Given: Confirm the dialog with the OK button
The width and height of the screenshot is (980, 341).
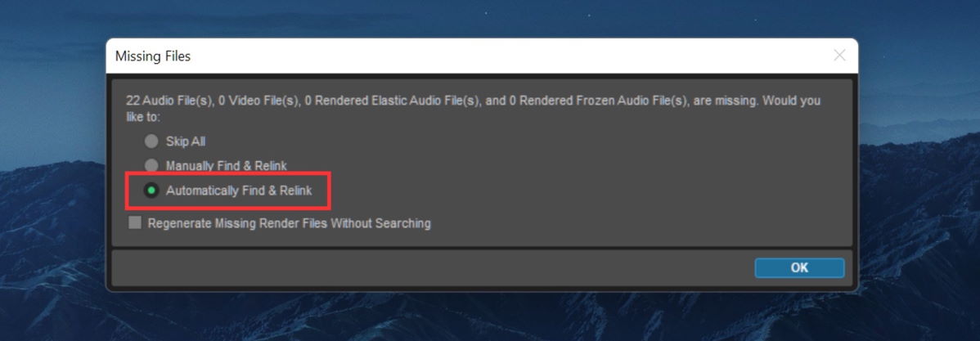Looking at the screenshot, I should [799, 268].
